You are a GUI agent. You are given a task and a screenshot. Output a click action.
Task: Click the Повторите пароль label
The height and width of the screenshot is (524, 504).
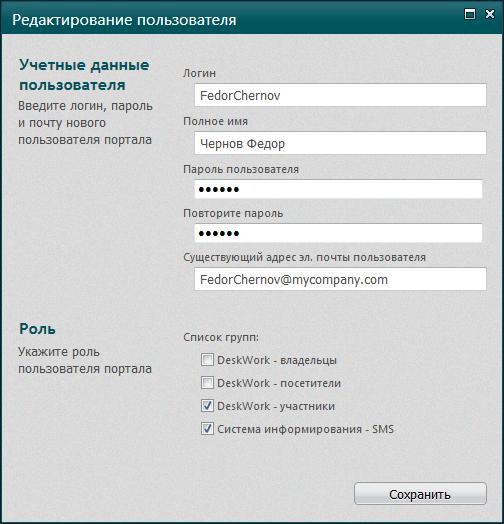point(233,213)
